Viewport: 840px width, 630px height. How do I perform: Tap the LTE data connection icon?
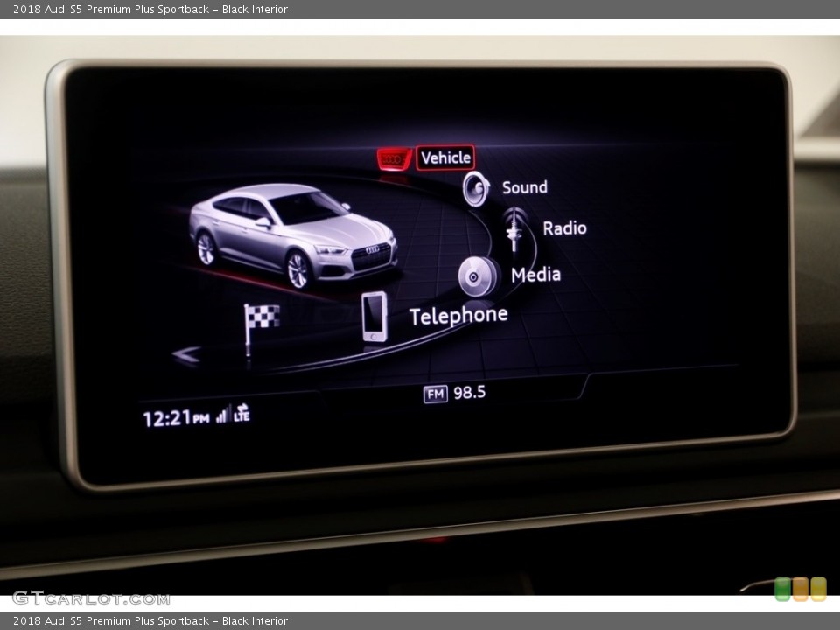pyautogui.click(x=241, y=412)
